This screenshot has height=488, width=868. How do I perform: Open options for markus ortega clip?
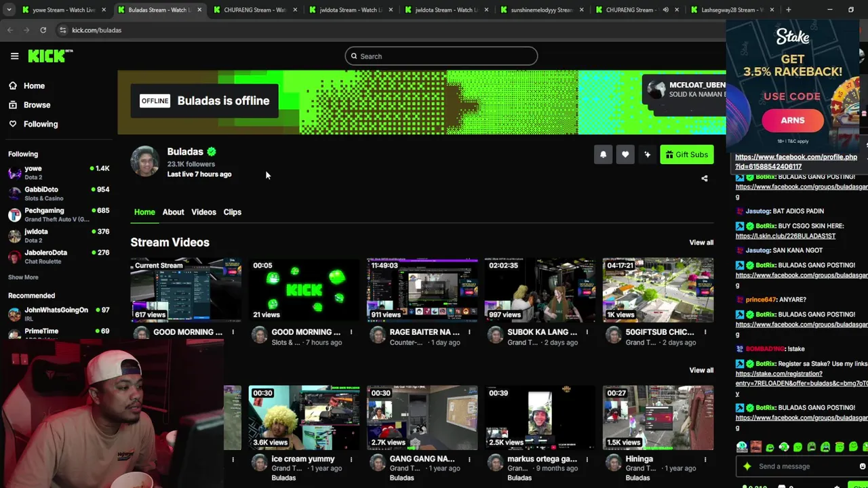587,459
